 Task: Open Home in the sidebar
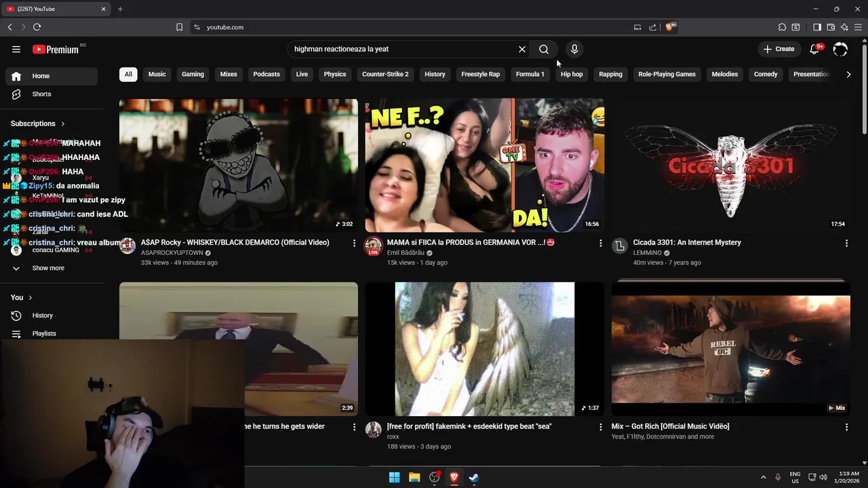(52, 76)
